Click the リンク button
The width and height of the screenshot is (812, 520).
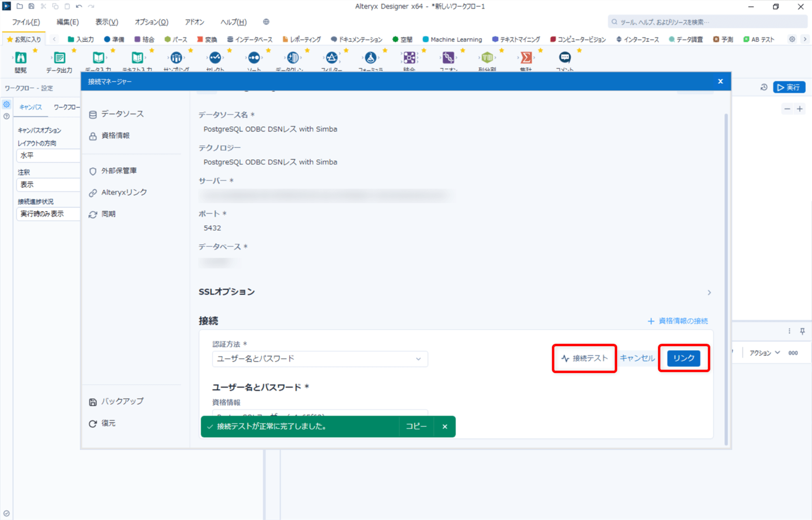[684, 358]
